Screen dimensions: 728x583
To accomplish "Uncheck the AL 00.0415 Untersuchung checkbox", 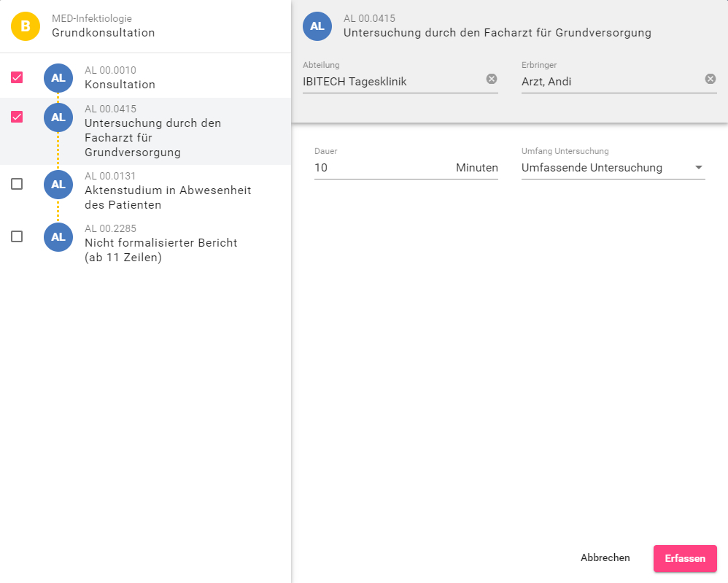I will click(17, 117).
